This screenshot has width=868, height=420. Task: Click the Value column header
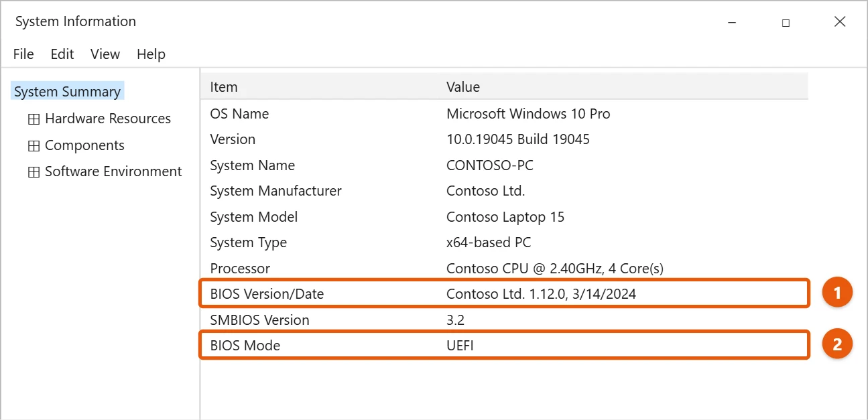463,87
